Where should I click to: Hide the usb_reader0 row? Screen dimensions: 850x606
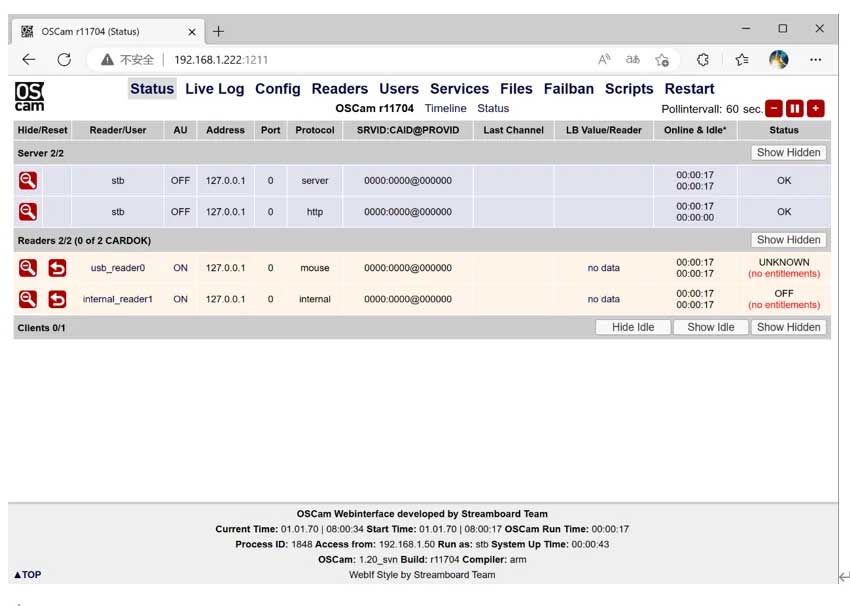pos(28,268)
